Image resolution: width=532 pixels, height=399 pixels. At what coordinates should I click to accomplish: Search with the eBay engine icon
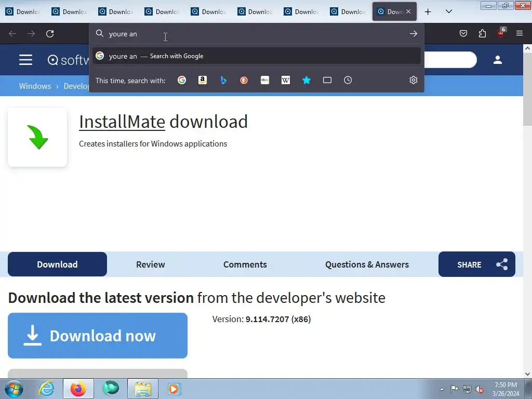(265, 80)
